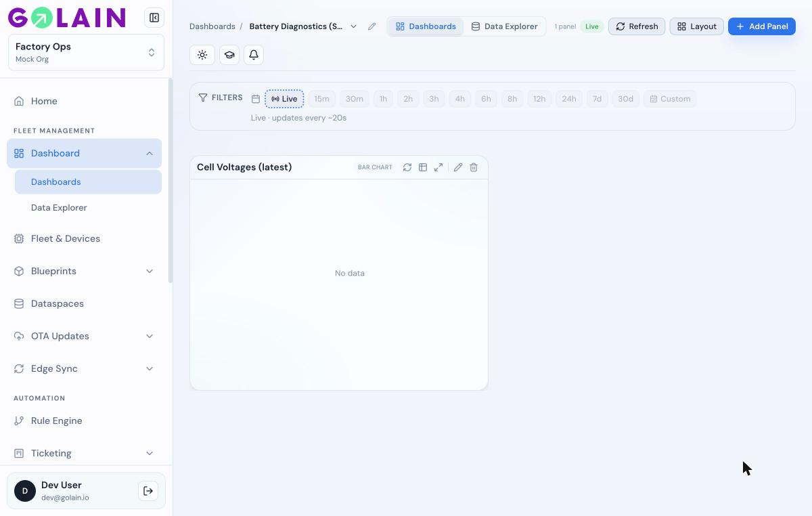
Task: Expand the OTA Updates section
Action: [x=150, y=337]
